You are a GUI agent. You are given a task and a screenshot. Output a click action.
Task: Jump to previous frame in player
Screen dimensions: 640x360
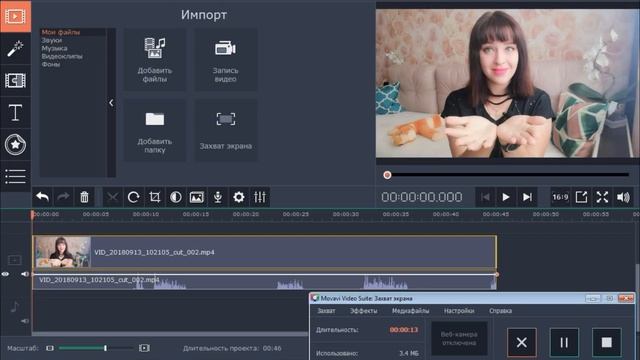pos(485,198)
